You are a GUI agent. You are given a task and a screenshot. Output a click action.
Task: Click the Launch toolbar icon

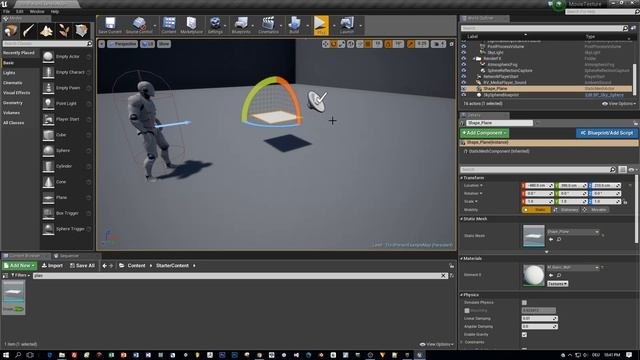[347, 25]
